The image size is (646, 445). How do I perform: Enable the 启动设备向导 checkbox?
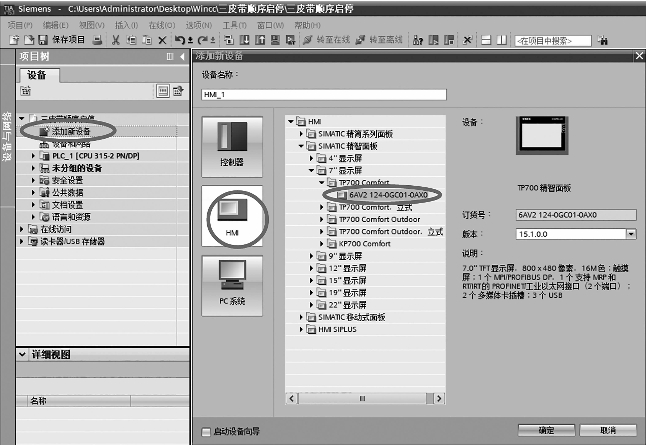(206, 432)
